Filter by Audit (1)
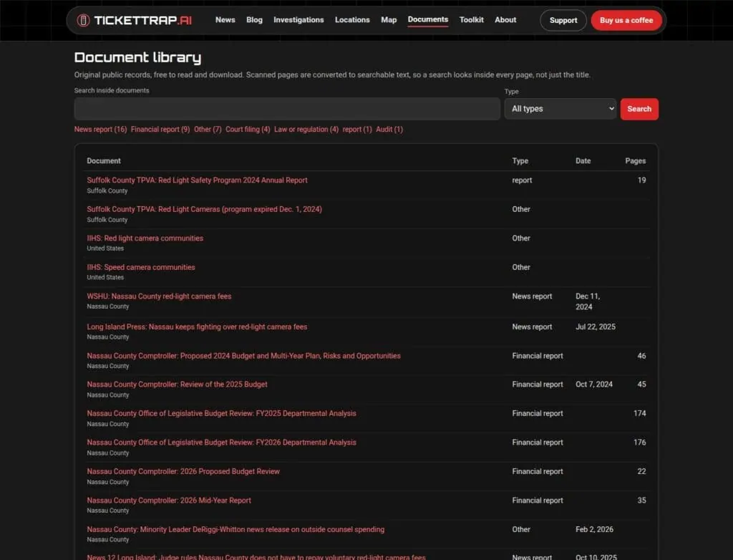 point(389,129)
